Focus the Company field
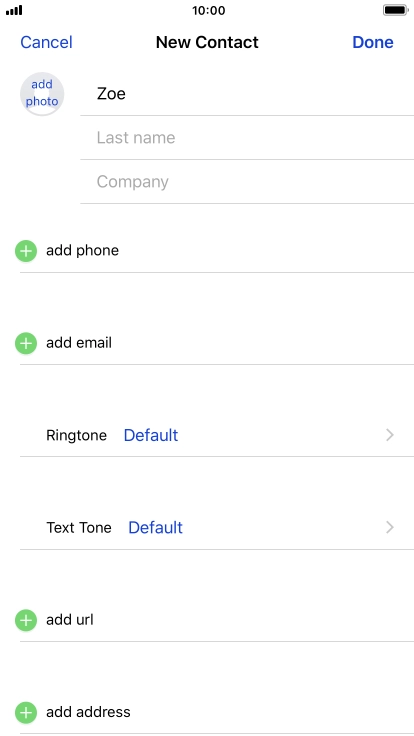The width and height of the screenshot is (414, 736). 247,182
